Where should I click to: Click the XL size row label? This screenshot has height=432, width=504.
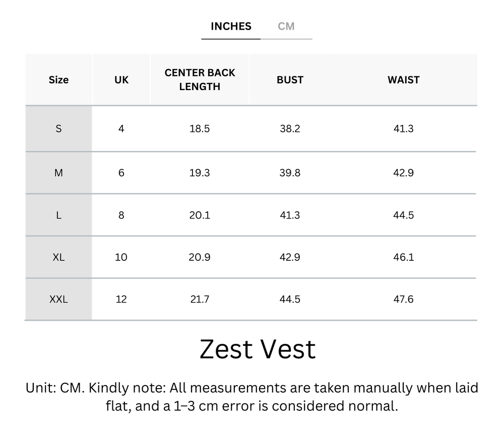point(58,257)
